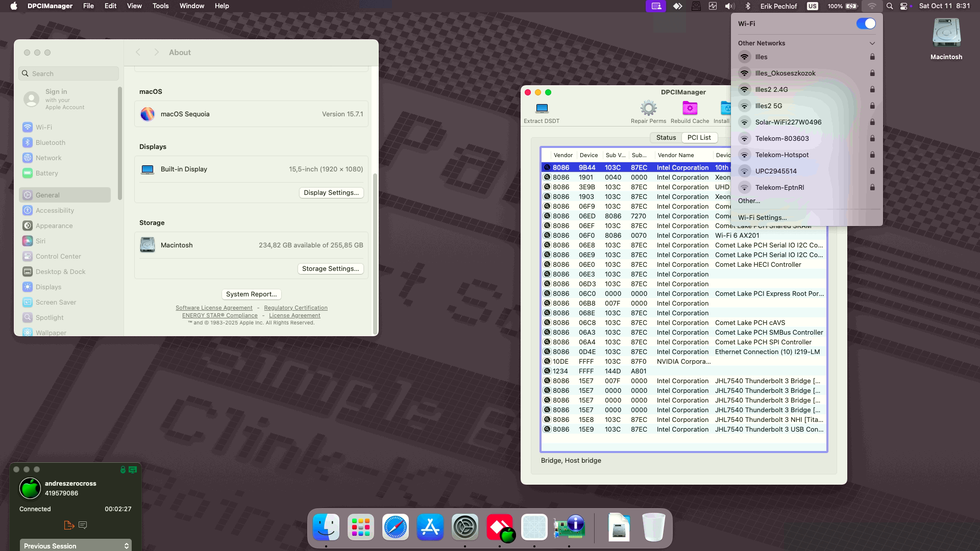Open Wi-Fi Settings from the menu

pos(763,218)
